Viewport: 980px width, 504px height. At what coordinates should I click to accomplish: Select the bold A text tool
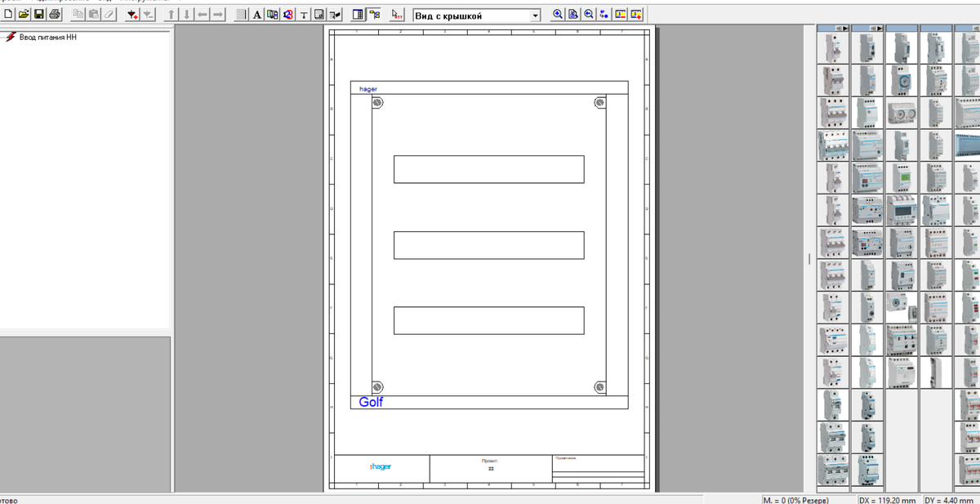[x=257, y=15]
